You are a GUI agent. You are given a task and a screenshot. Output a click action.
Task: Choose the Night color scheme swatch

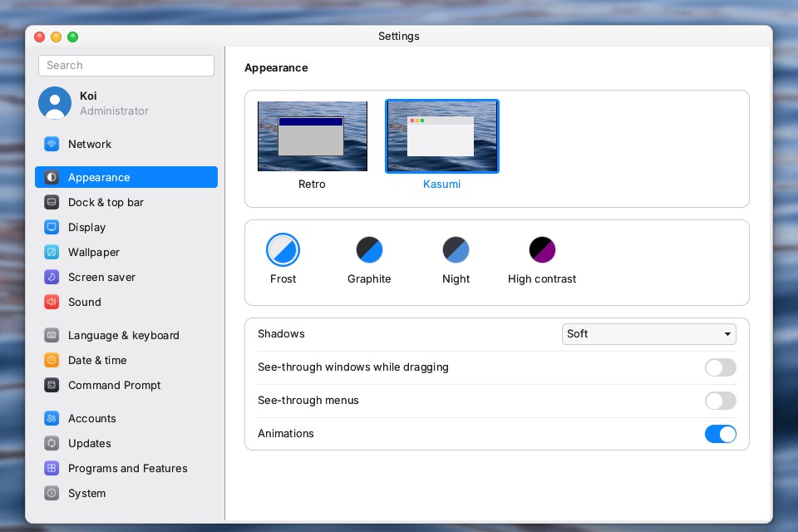pos(456,250)
